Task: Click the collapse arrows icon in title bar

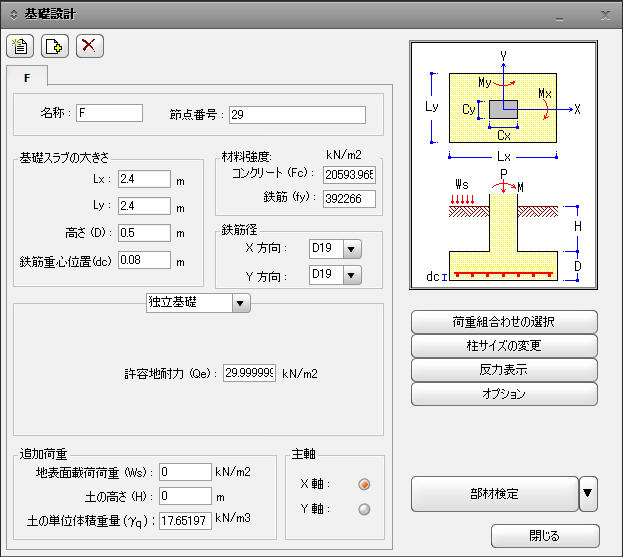Action: [x=12, y=14]
